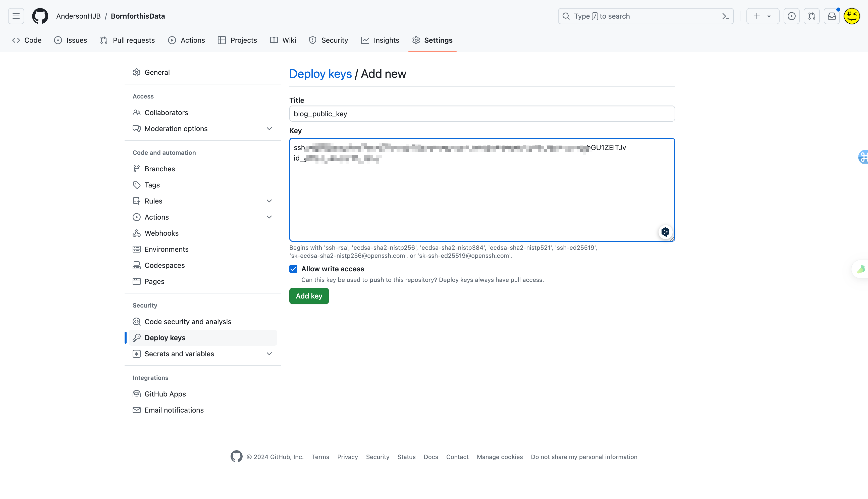Go to GitHub homepage via Octocat logo
The height and width of the screenshot is (499, 868).
pyautogui.click(x=40, y=16)
